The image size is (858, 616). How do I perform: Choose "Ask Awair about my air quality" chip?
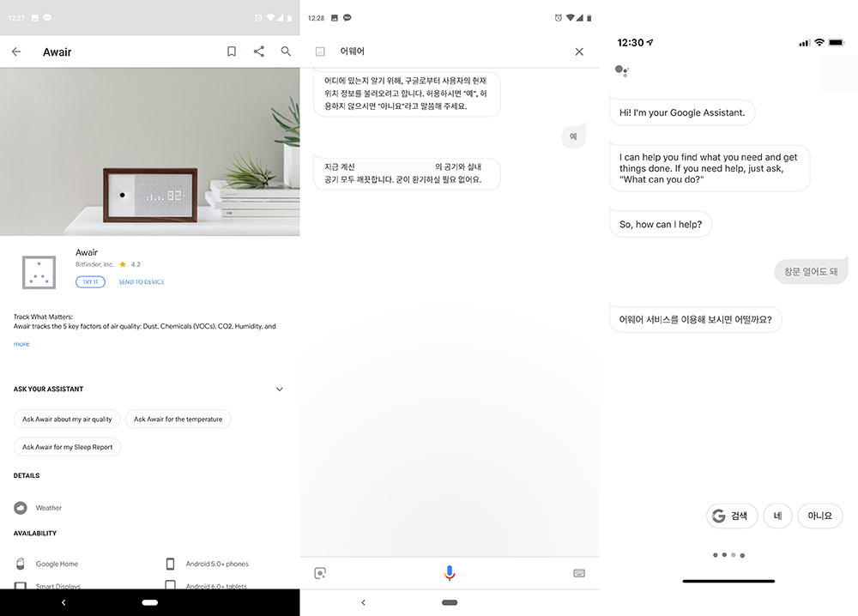point(67,419)
